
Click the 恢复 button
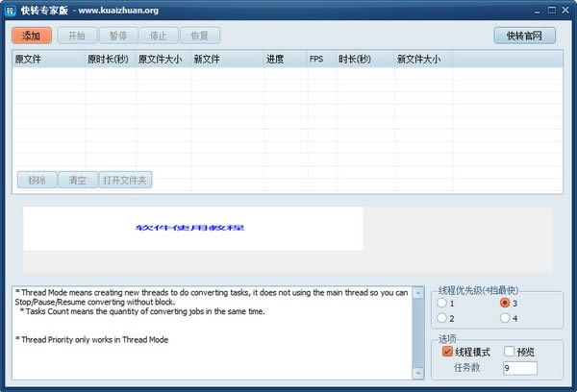click(200, 36)
